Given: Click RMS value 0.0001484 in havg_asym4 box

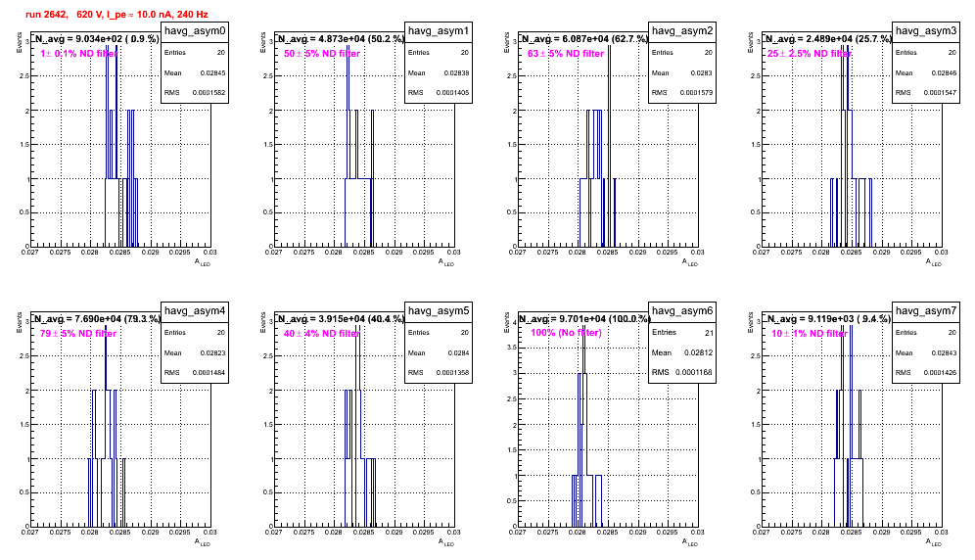Looking at the screenshot, I should point(209,373).
